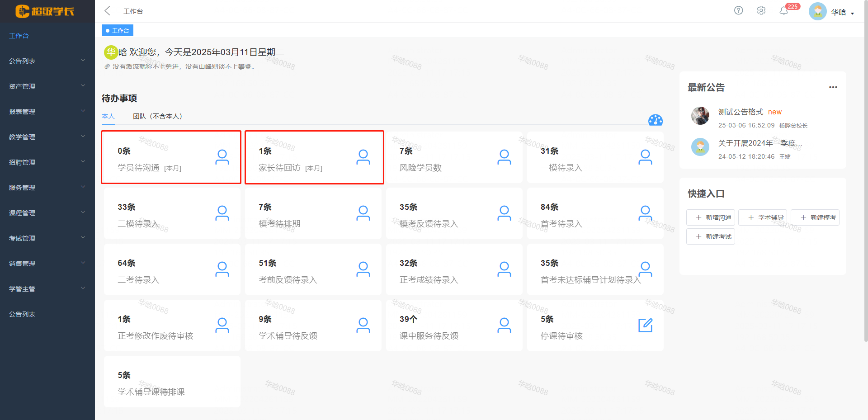This screenshot has height=420, width=868.
Task: Click the 学术辅导 quick entry button
Action: [762, 217]
